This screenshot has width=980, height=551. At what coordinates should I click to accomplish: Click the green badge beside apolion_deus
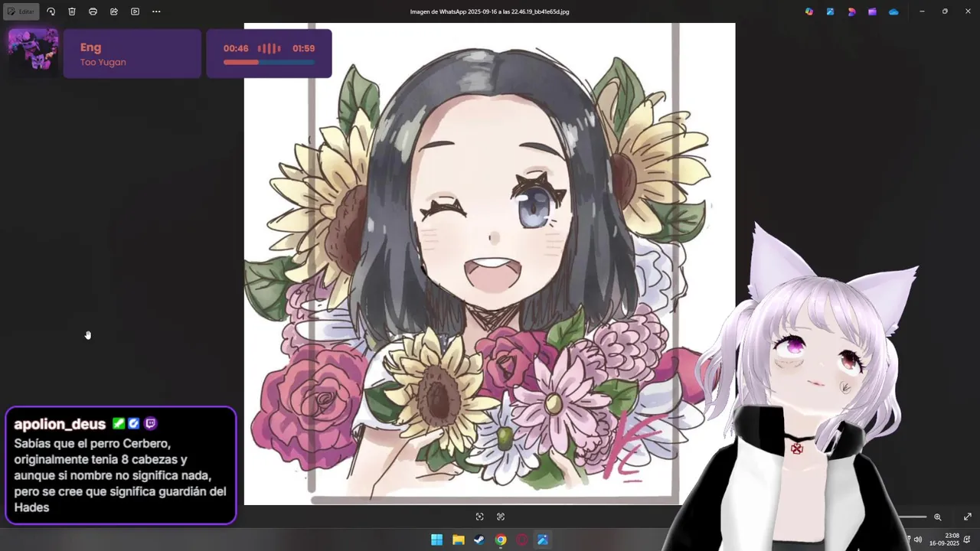click(118, 423)
